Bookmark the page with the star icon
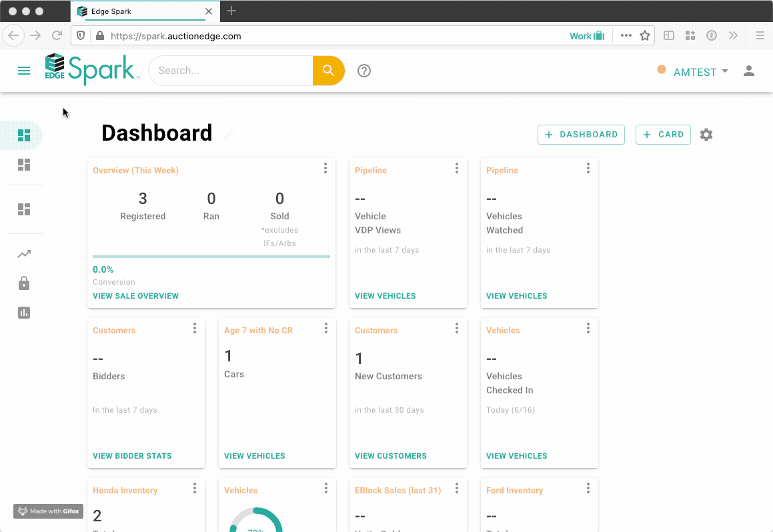 tap(645, 35)
